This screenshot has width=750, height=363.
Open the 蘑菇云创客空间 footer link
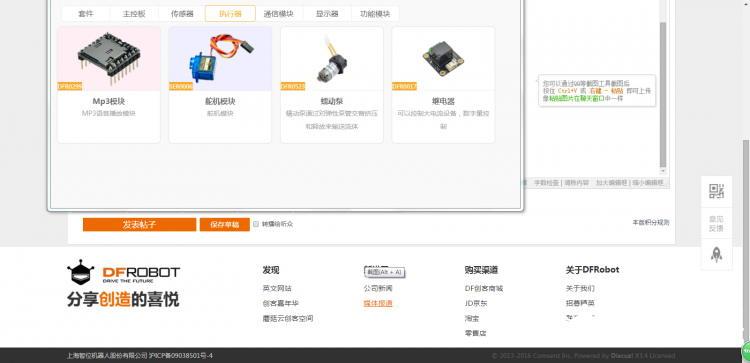click(x=287, y=318)
